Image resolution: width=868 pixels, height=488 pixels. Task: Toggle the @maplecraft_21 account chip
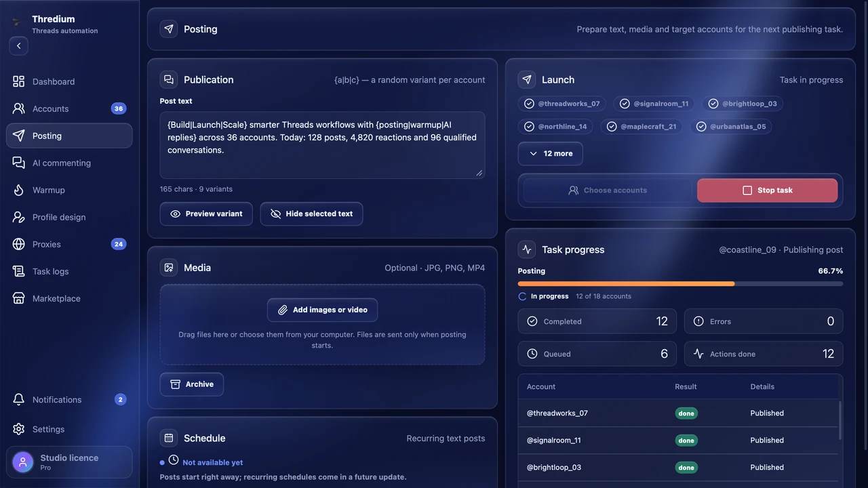point(642,127)
